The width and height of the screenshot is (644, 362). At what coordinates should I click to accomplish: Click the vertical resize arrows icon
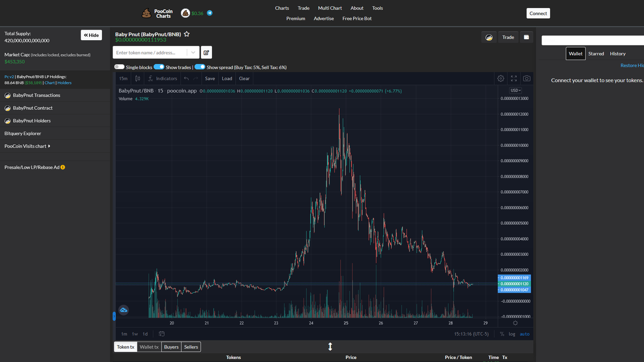click(330, 347)
